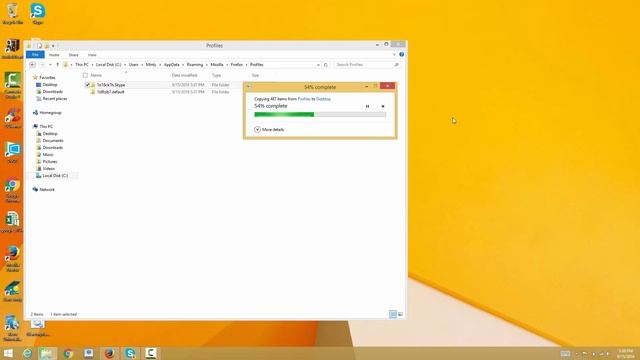Viewport: 640px width, 360px height.
Task: Switch to details view in the status bar
Action: coord(393,314)
